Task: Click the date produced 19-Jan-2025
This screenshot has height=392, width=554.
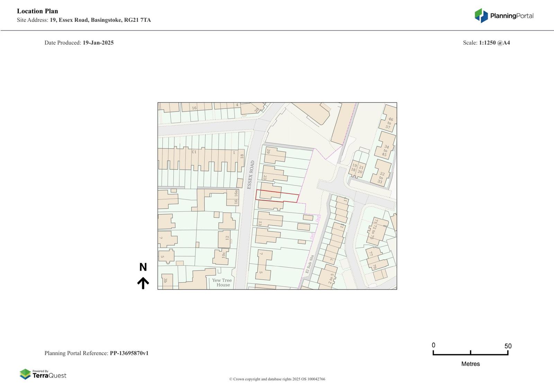Action: pyautogui.click(x=98, y=43)
